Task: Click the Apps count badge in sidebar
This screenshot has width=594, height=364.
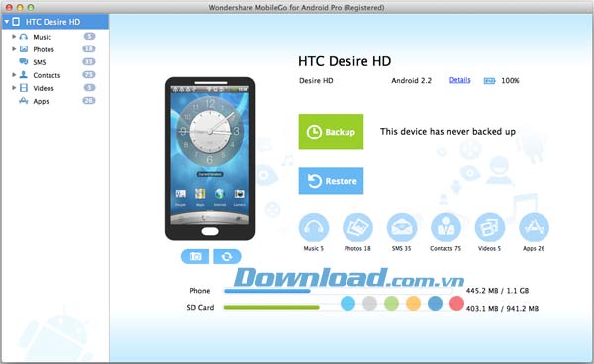Action: click(x=89, y=100)
